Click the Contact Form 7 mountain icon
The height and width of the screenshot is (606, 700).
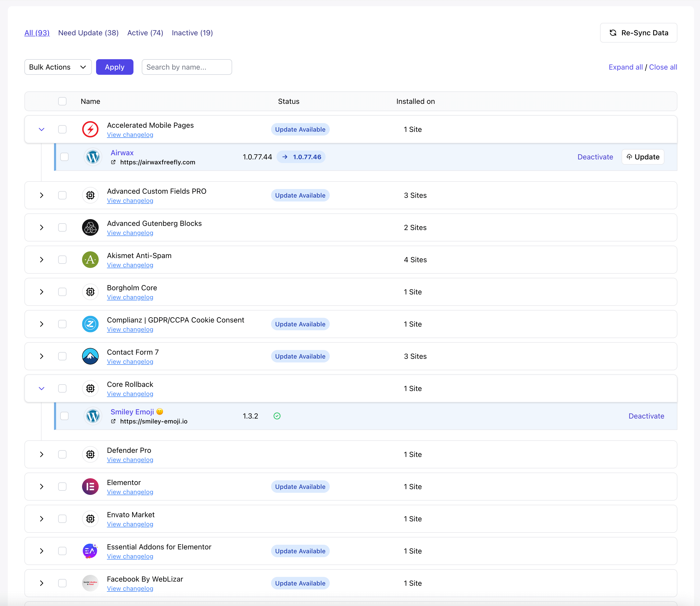pyautogui.click(x=90, y=356)
